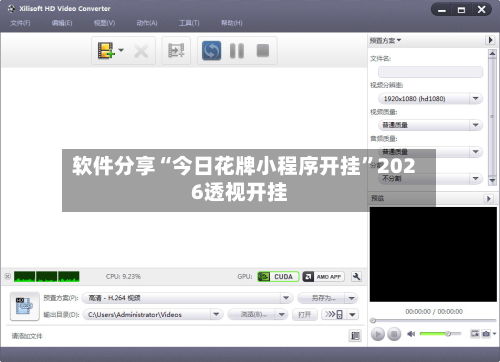Open the View (V) menu
Image resolution: width=500 pixels, height=362 pixels.
(104, 23)
